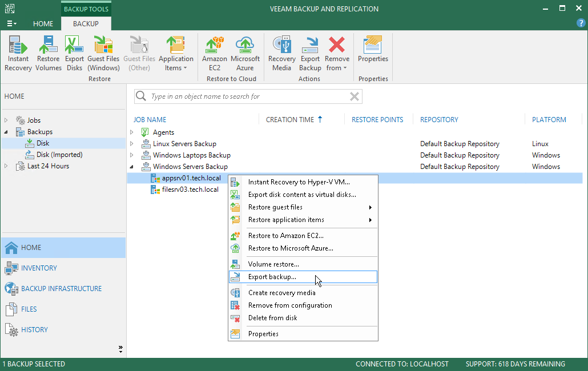The image size is (588, 371).
Task: Select Disk (Imported) in the tree
Action: tap(59, 155)
